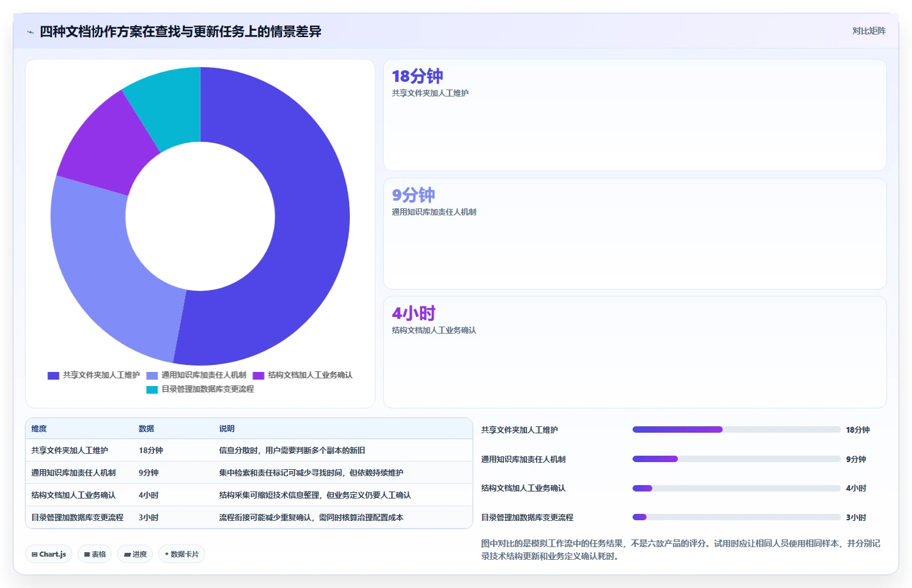912x588 pixels.
Task: Click description starting 流程衔接可能减少重复确认
Action: (x=311, y=518)
